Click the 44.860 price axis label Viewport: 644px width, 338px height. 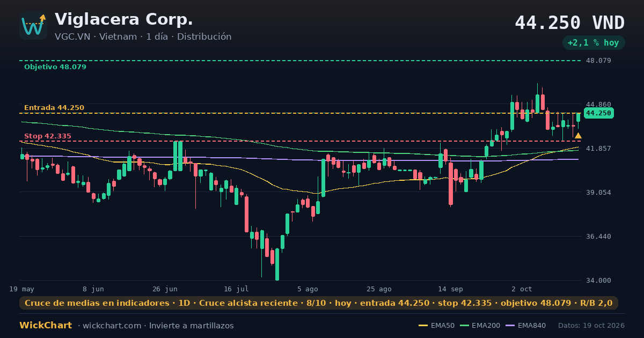(x=598, y=104)
